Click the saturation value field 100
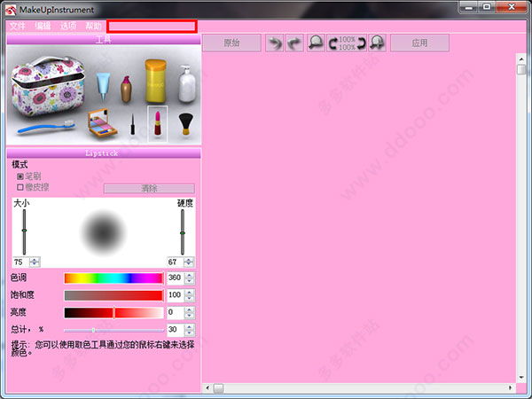This screenshot has height=399, width=532. [176, 295]
